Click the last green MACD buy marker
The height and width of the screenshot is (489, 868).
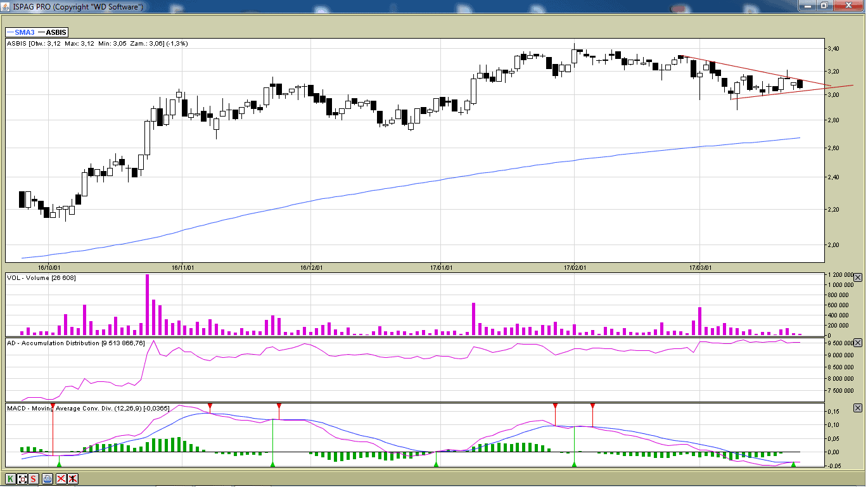[793, 465]
